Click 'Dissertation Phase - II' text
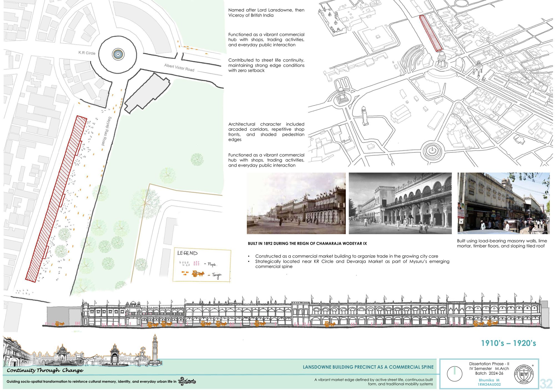 (x=489, y=364)
